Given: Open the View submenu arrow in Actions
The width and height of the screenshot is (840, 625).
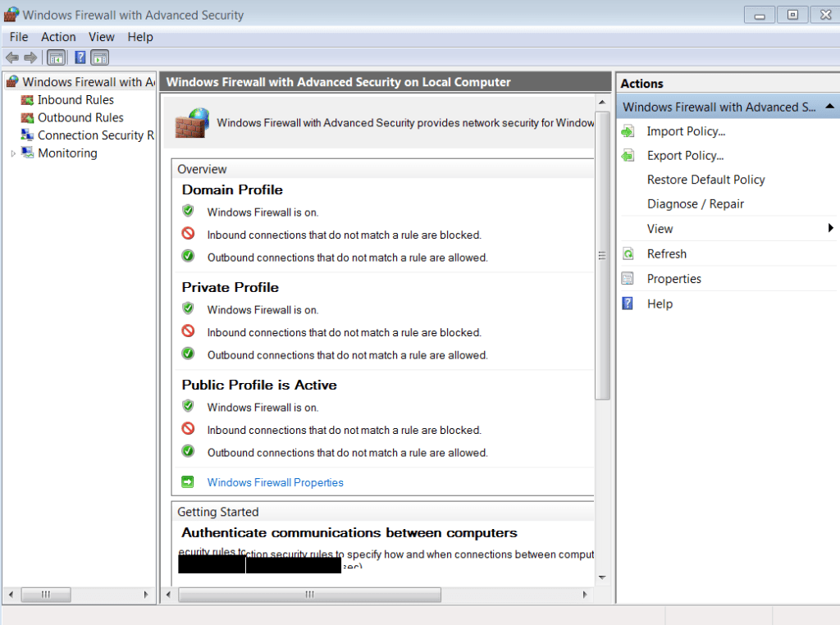Looking at the screenshot, I should pyautogui.click(x=830, y=228).
